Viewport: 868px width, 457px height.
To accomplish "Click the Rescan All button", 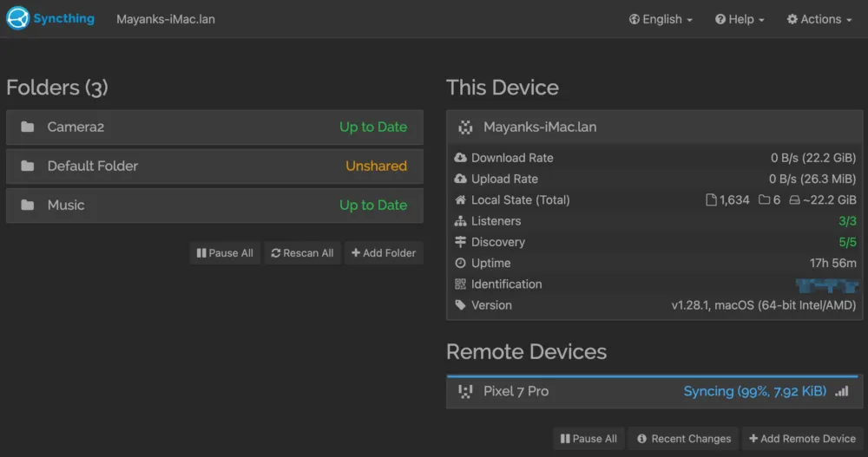I will (x=302, y=253).
